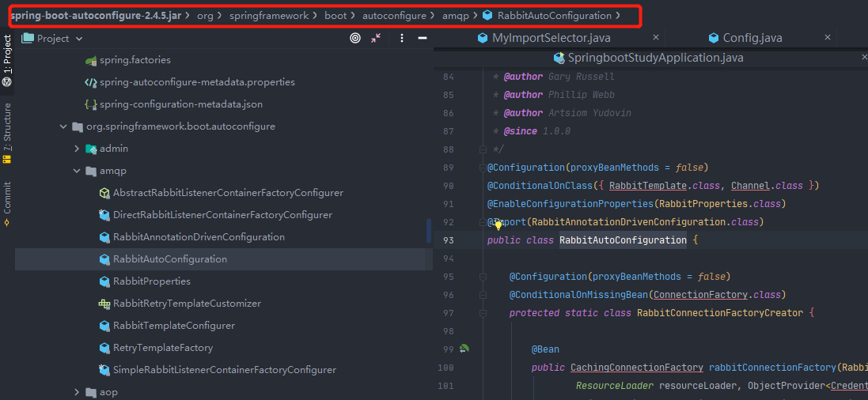Switch to the Config.java editor tab

752,38
